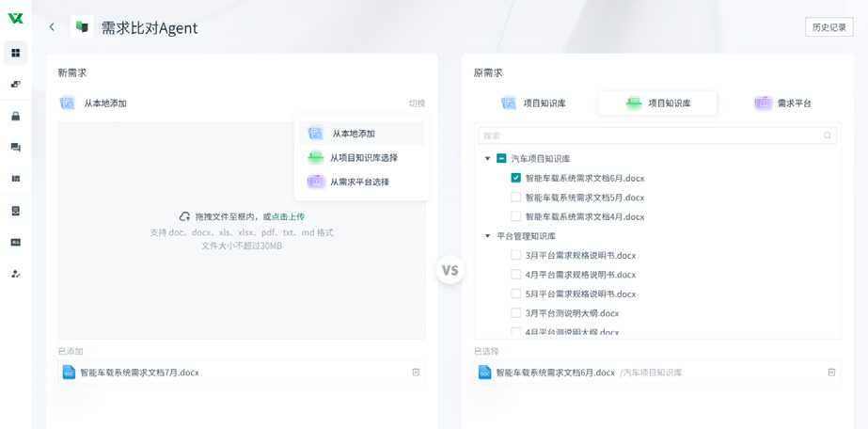Image resolution: width=868 pixels, height=429 pixels.
Task: Click the user settings icon in sidebar
Action: [x=15, y=274]
